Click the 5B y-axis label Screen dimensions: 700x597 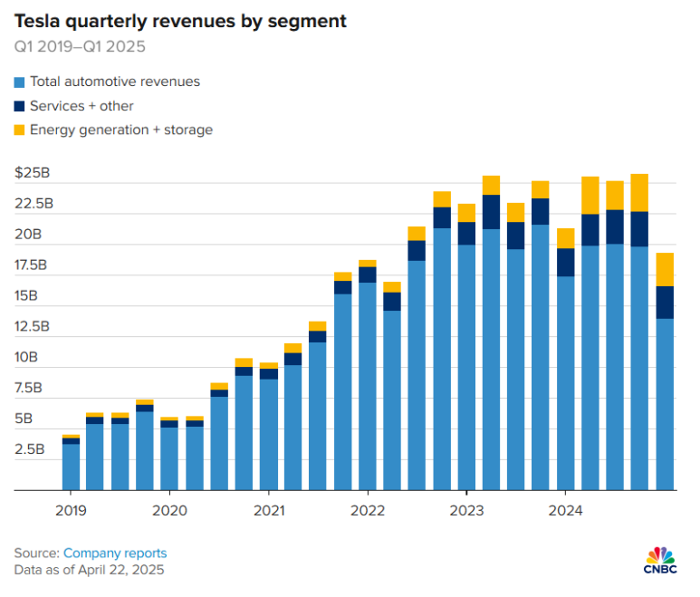click(24, 419)
